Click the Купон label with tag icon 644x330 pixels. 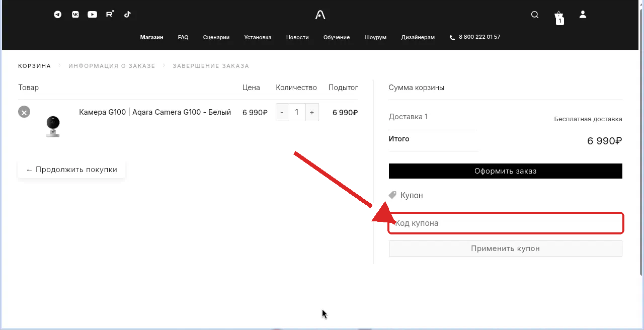[406, 195]
